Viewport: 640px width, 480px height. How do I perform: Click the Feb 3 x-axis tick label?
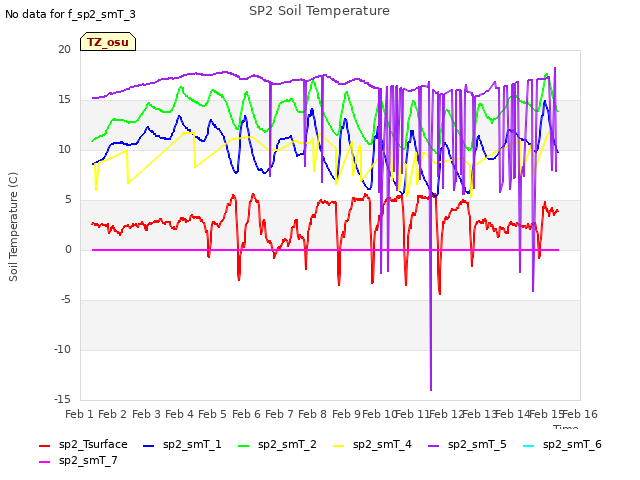146,414
